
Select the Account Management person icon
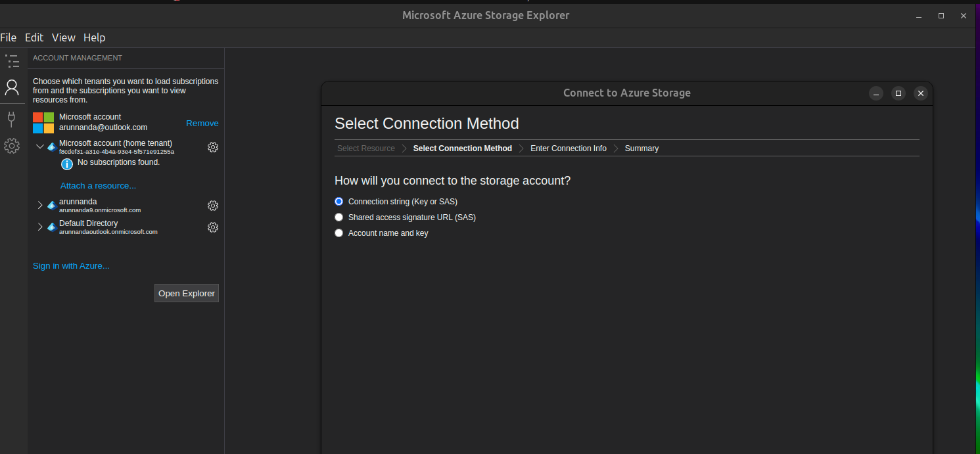point(12,87)
